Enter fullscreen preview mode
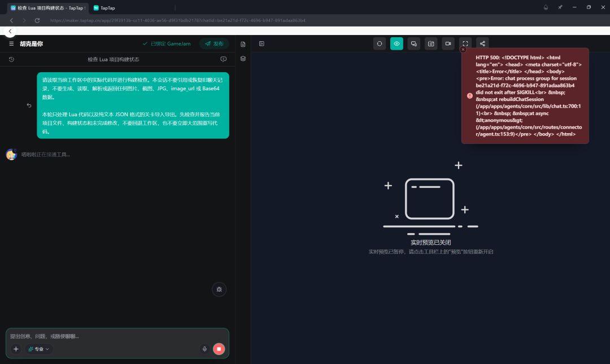 pos(465,44)
